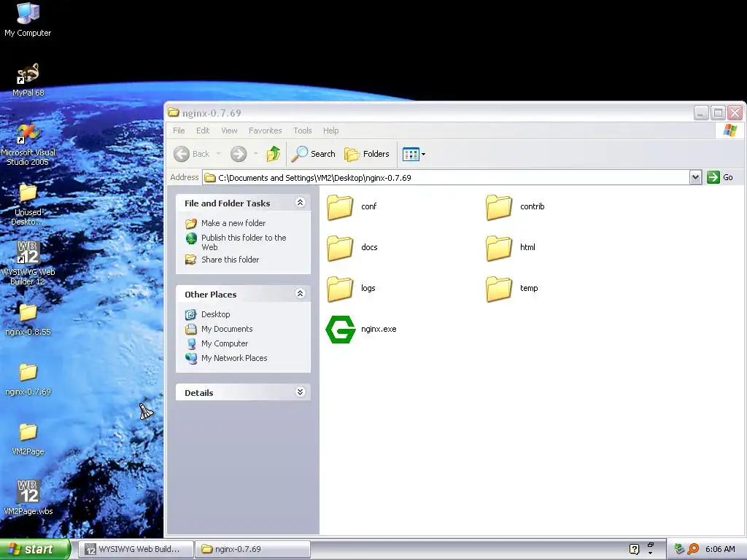Expand the Details panel
The width and height of the screenshot is (747, 560).
tap(300, 392)
